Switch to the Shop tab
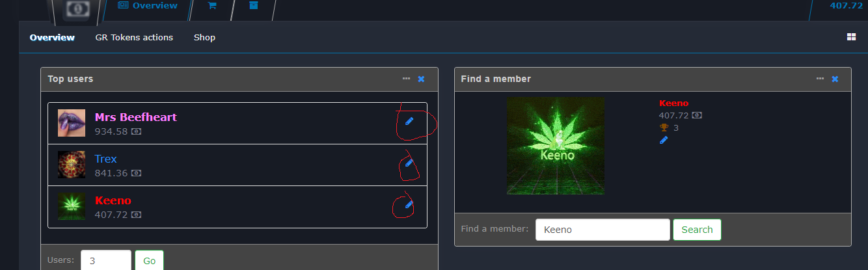 204,37
